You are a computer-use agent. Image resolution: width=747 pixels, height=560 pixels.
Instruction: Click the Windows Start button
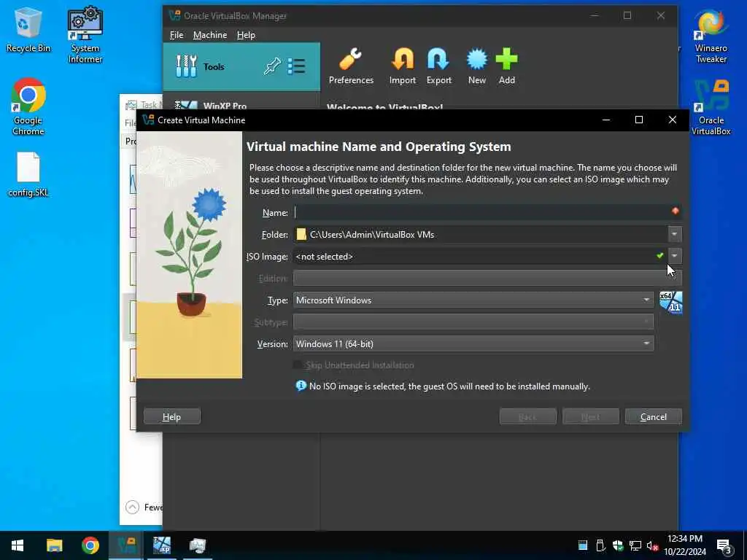(x=18, y=545)
